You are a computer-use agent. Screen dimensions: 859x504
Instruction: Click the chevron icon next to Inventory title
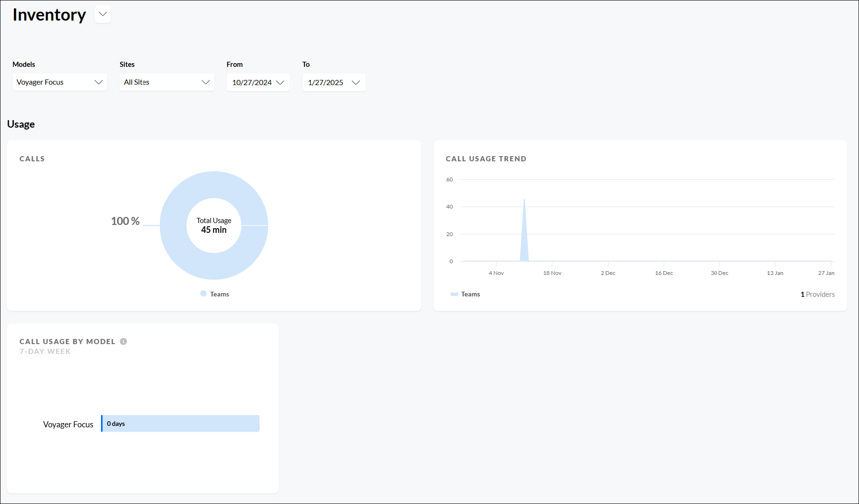click(102, 14)
